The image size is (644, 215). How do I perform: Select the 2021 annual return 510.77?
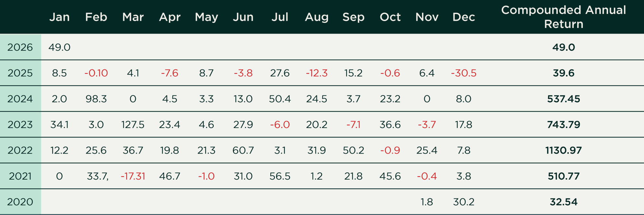pos(563,176)
